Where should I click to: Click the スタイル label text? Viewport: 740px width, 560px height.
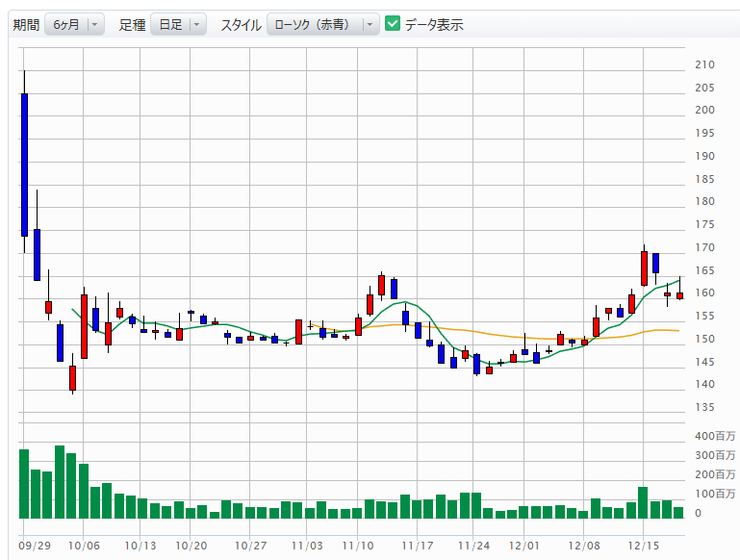[240, 25]
